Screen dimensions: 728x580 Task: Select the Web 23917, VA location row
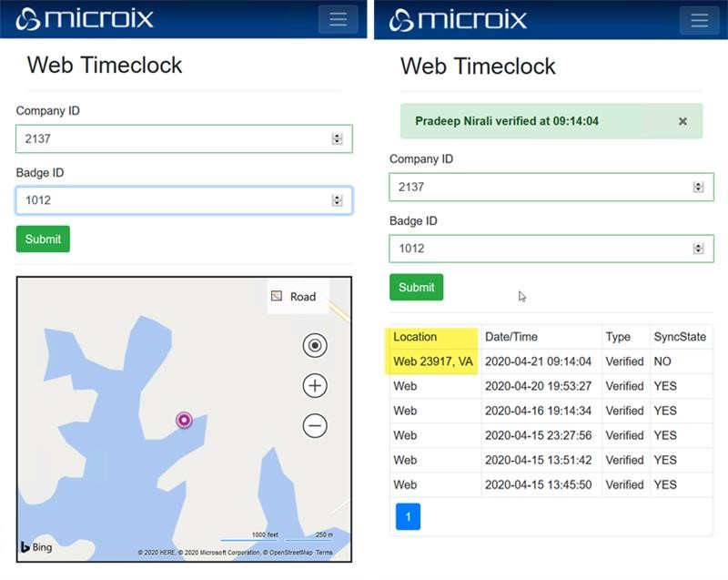[x=433, y=361]
